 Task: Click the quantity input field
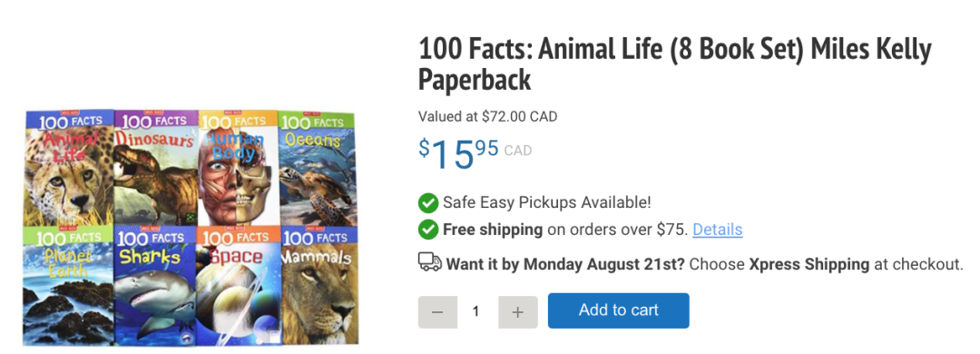[x=477, y=312]
